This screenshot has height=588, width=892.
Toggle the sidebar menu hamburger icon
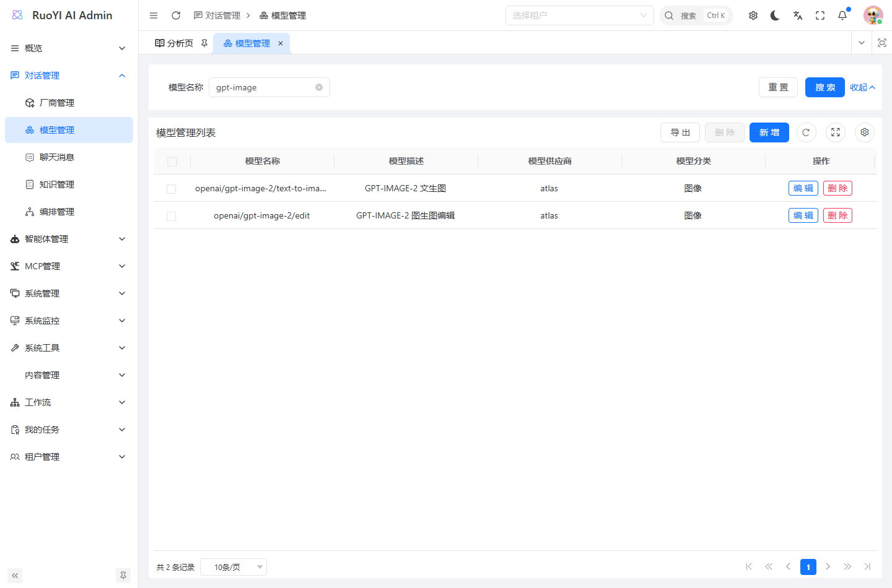click(154, 15)
